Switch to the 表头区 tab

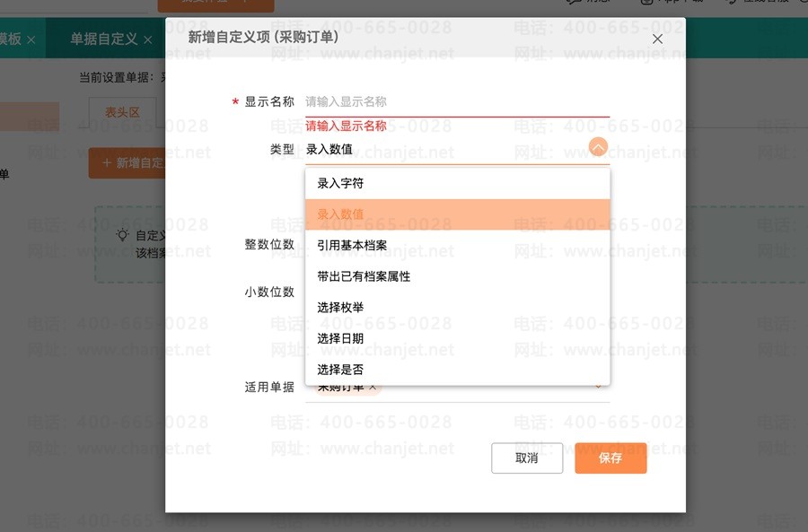click(122, 112)
